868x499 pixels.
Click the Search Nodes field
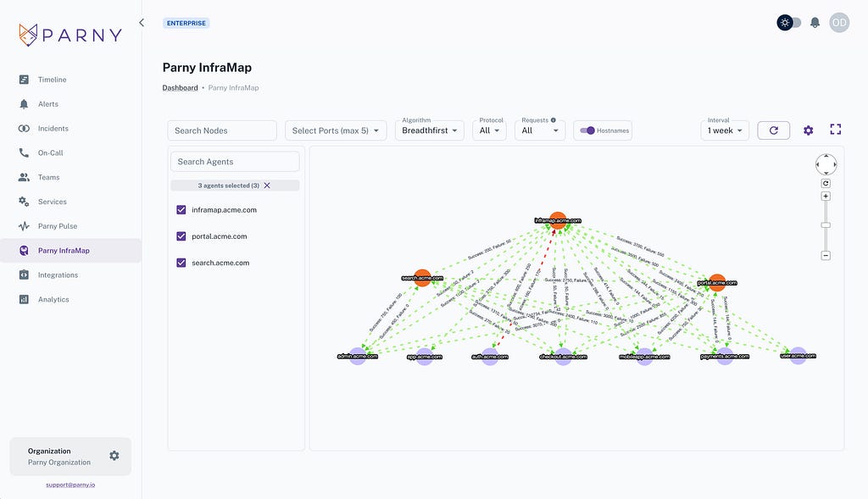click(x=222, y=130)
